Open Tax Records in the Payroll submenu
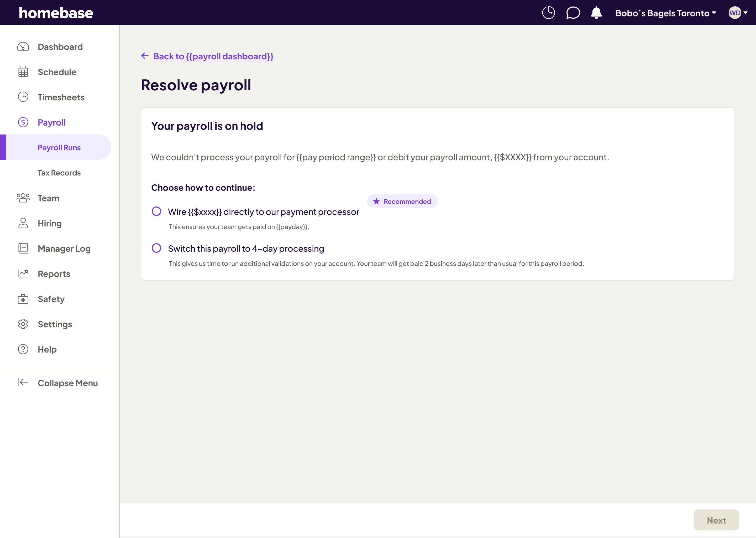756x538 pixels. coord(59,173)
